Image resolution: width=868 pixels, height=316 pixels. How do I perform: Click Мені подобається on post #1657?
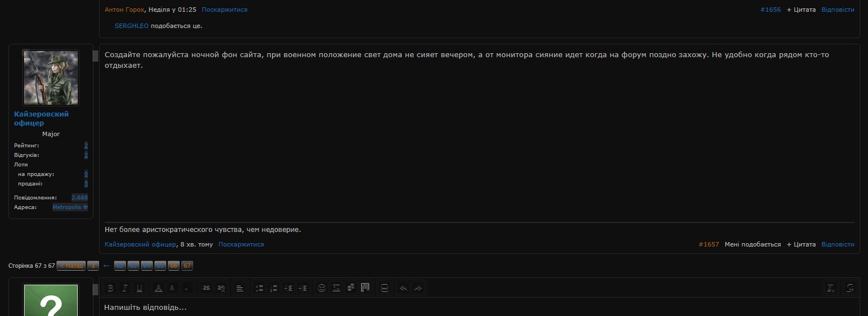click(x=752, y=244)
